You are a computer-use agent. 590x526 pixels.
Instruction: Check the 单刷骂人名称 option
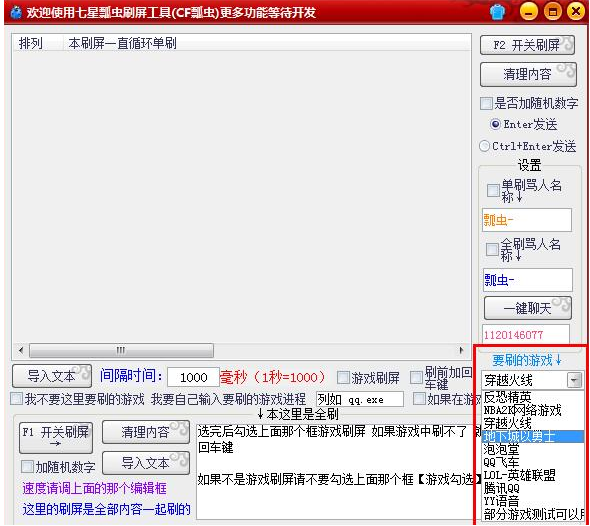pyautogui.click(x=493, y=190)
